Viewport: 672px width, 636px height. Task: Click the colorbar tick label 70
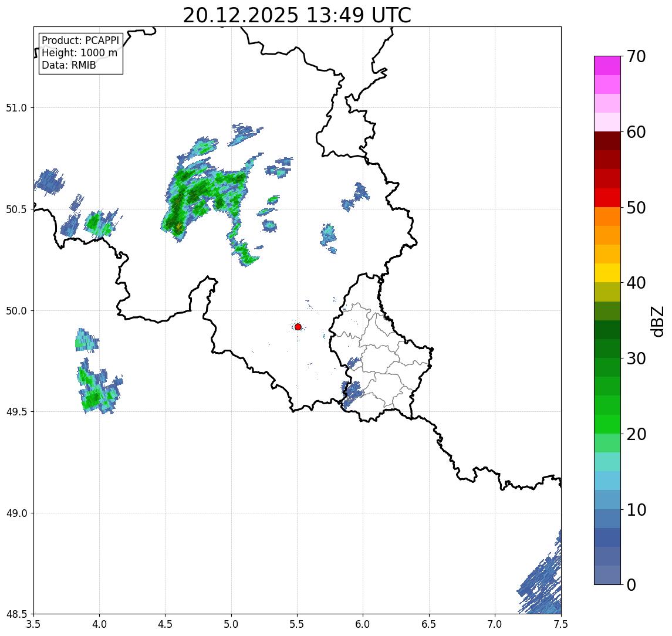point(636,56)
